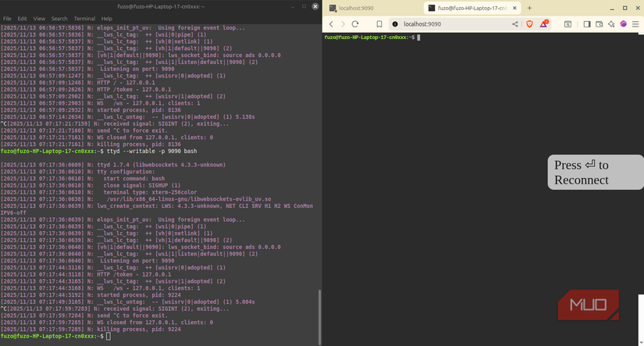Toggle the browser sidebar panel
644x346 pixels.
point(587,24)
